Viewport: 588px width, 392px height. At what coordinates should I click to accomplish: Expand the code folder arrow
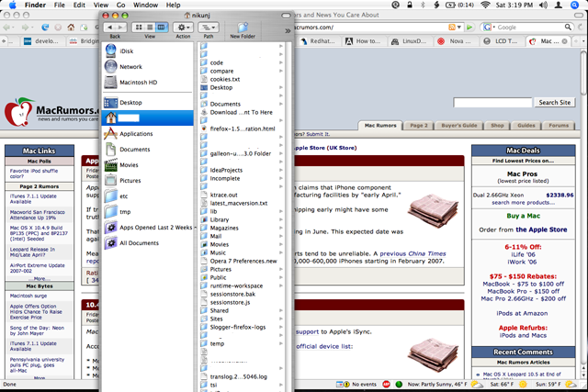pos(281,62)
